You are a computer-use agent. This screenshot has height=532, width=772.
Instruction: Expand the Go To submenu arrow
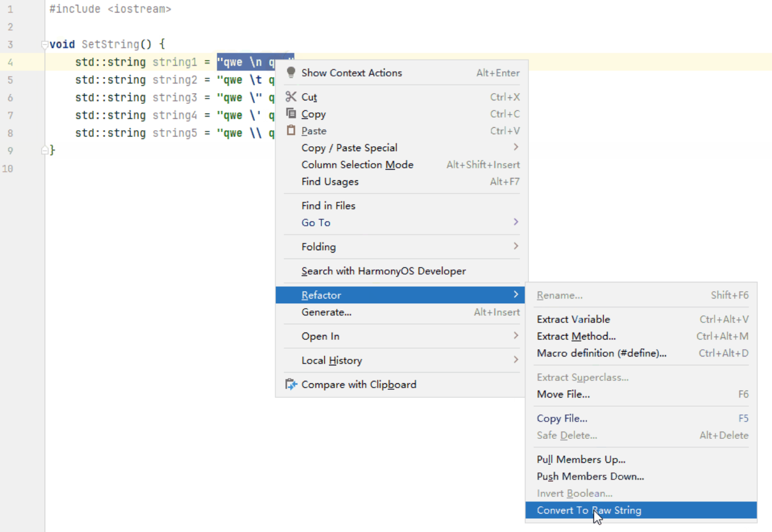click(x=516, y=222)
